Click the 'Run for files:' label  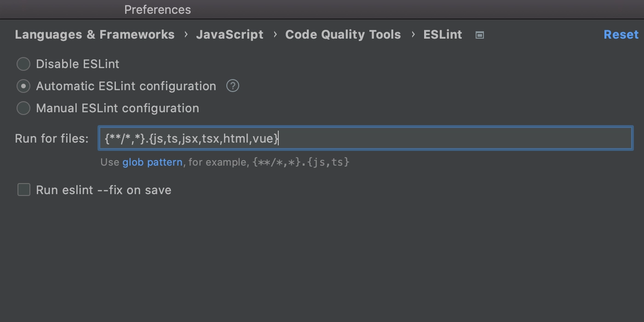coord(52,138)
